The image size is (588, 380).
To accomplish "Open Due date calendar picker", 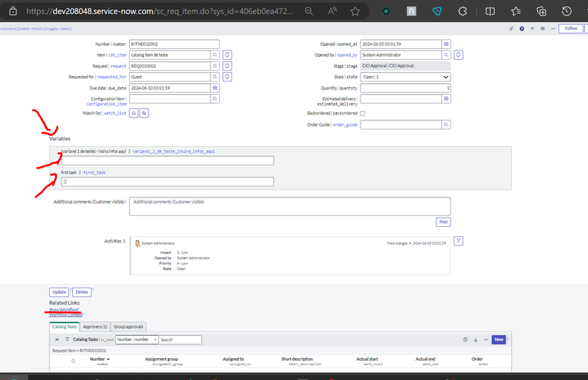I will click(x=215, y=88).
